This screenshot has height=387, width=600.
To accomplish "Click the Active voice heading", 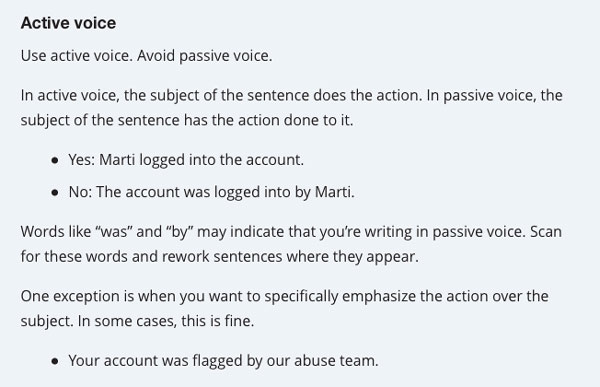I will pyautogui.click(x=68, y=23).
